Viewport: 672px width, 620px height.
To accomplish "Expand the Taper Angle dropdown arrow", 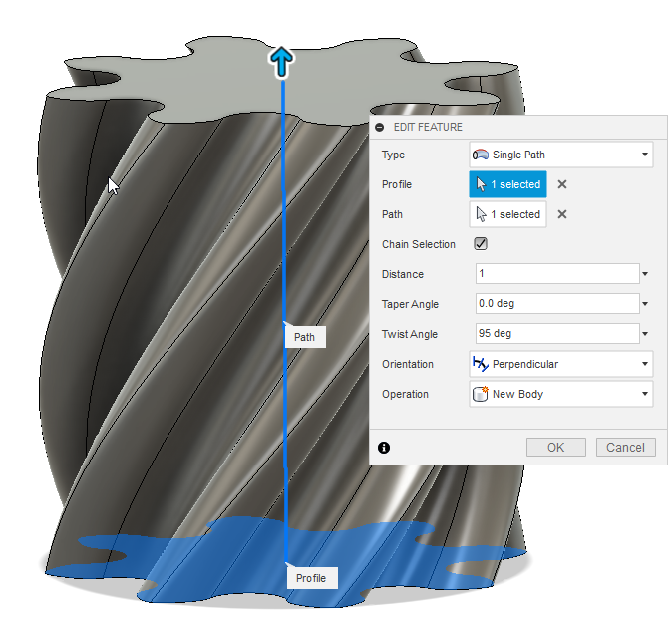I will point(645,304).
